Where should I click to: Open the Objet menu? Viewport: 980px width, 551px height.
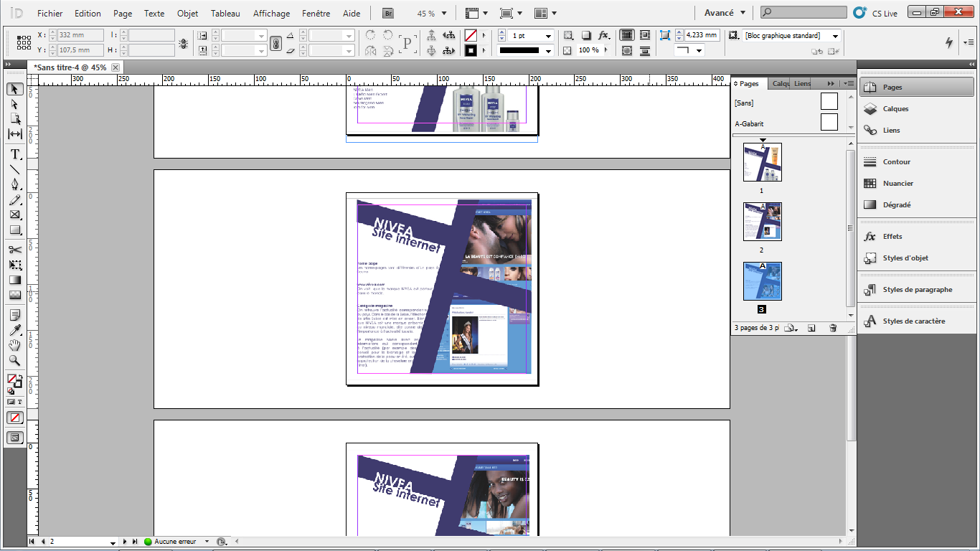click(188, 14)
